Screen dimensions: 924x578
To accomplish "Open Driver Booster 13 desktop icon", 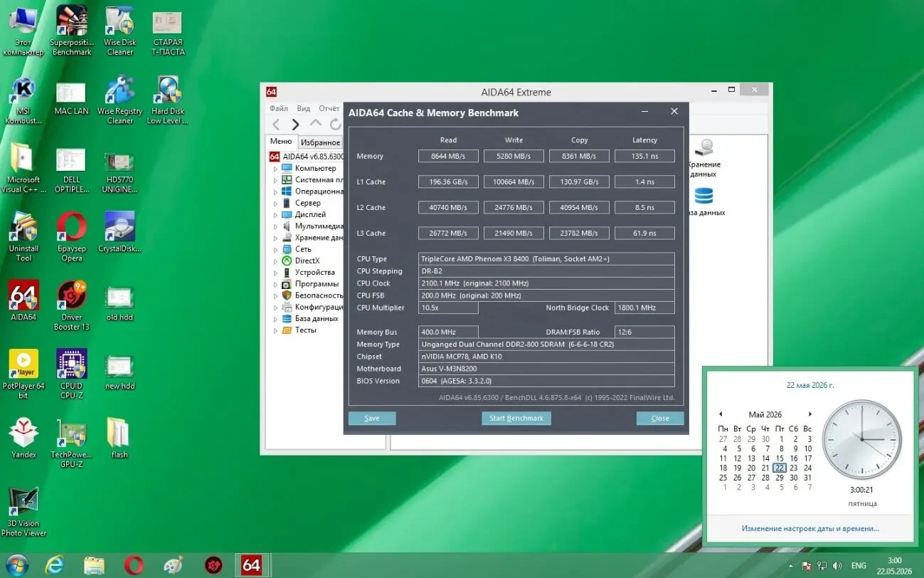I will tap(72, 305).
